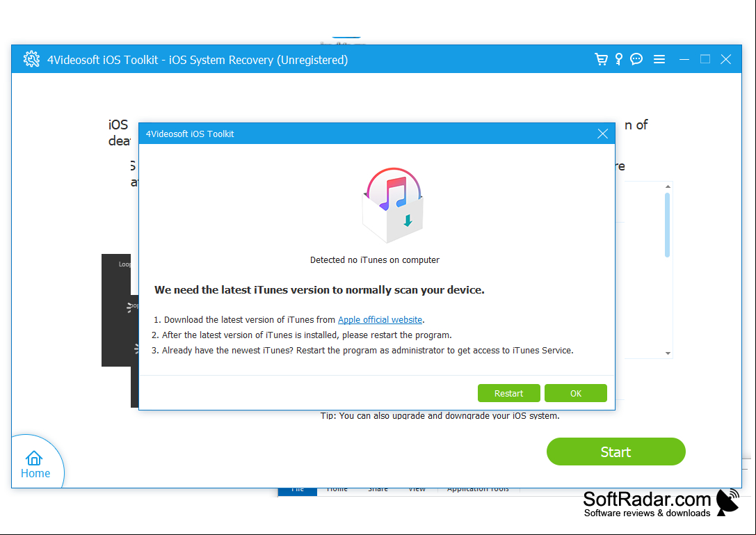Screen dimensions: 756x535
Task: Open the Apple official website link
Action: [x=380, y=320]
